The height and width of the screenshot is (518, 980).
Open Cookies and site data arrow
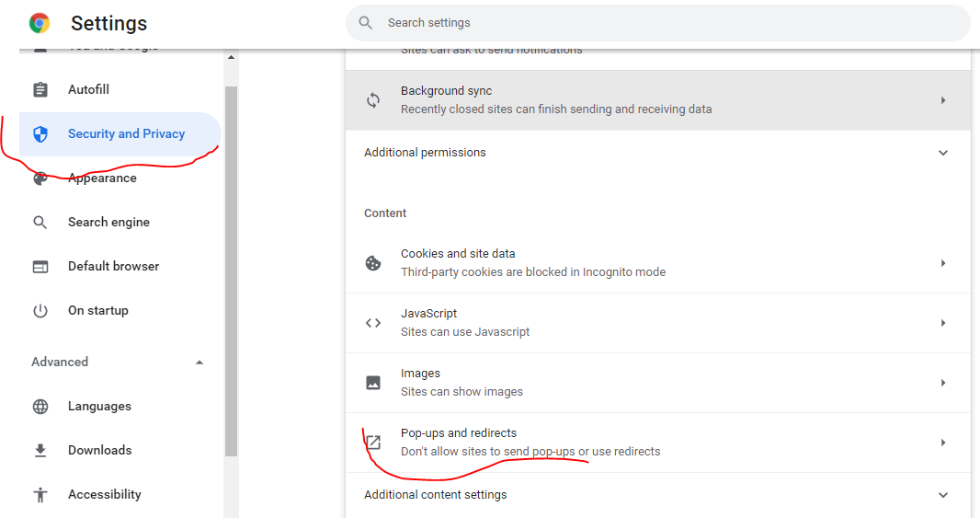coord(943,263)
